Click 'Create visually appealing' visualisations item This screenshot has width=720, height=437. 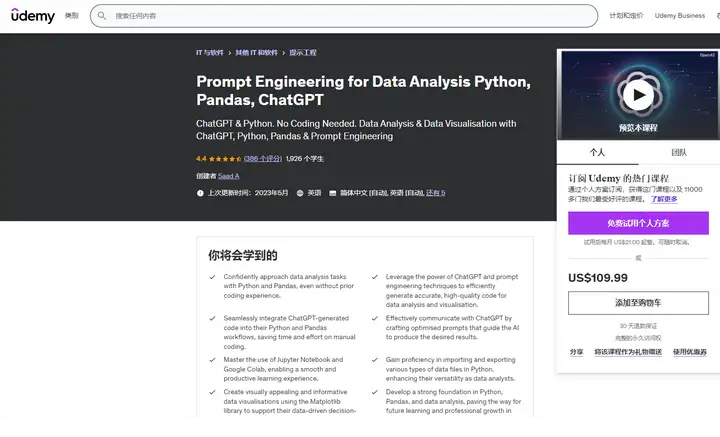pos(289,402)
